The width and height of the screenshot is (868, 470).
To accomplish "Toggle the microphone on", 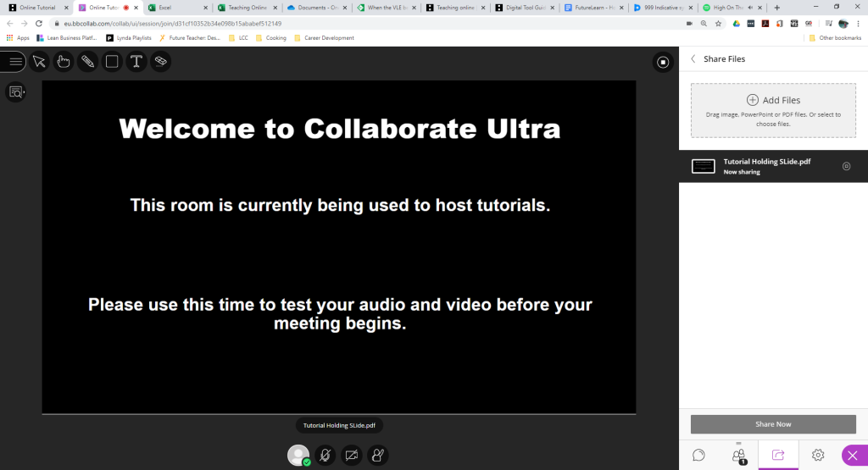I will [325, 455].
